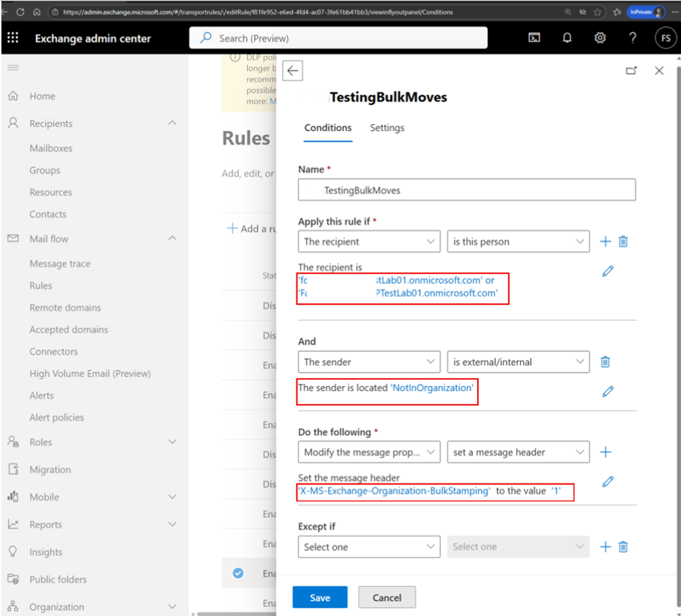The image size is (681, 616).
Task: Select the Conditions tab
Action: 327,128
